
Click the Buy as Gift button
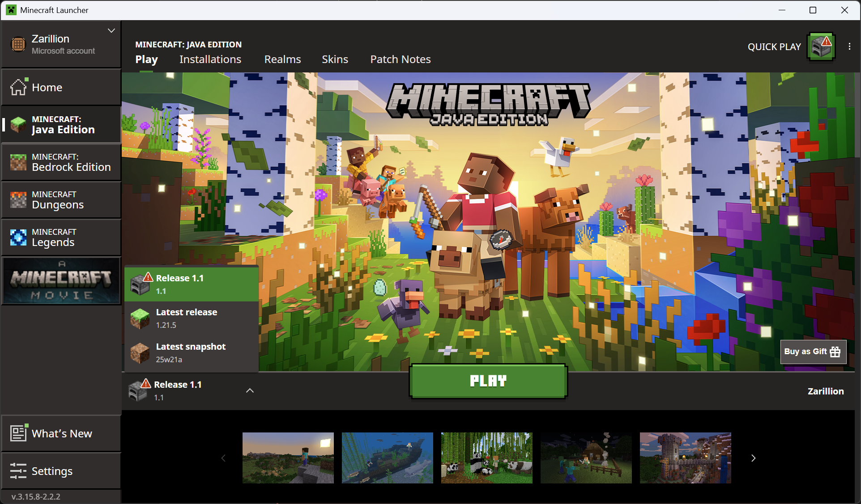(813, 352)
